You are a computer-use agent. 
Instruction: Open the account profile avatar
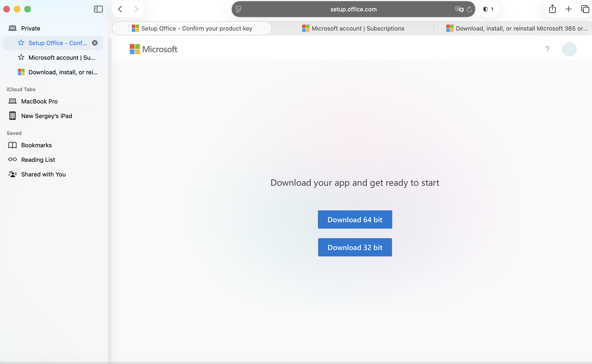point(569,49)
